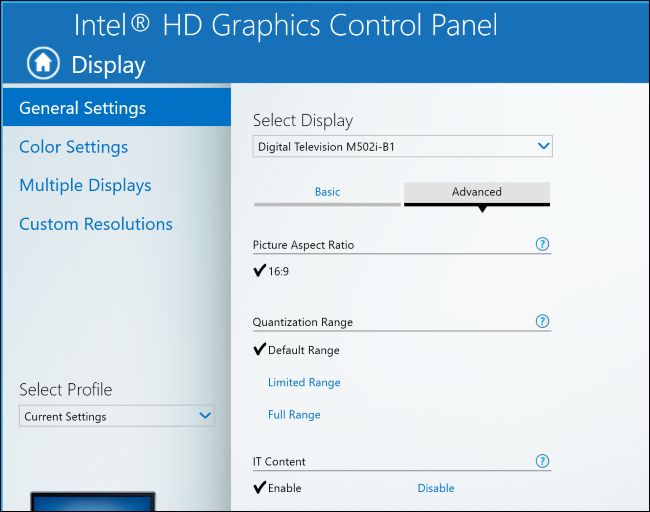The image size is (650, 512).
Task: Open help for Picture Aspect Ratio
Action: pos(543,244)
